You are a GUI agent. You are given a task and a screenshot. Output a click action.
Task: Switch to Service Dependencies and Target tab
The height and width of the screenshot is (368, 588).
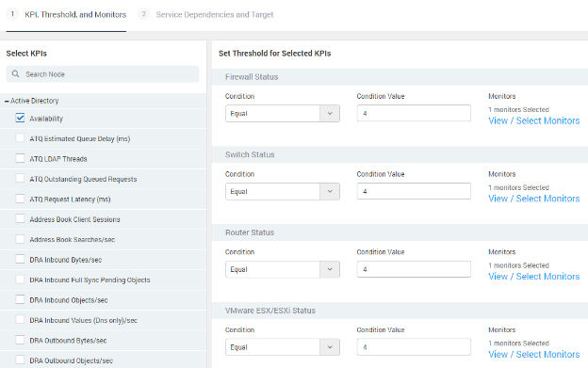[x=215, y=15]
